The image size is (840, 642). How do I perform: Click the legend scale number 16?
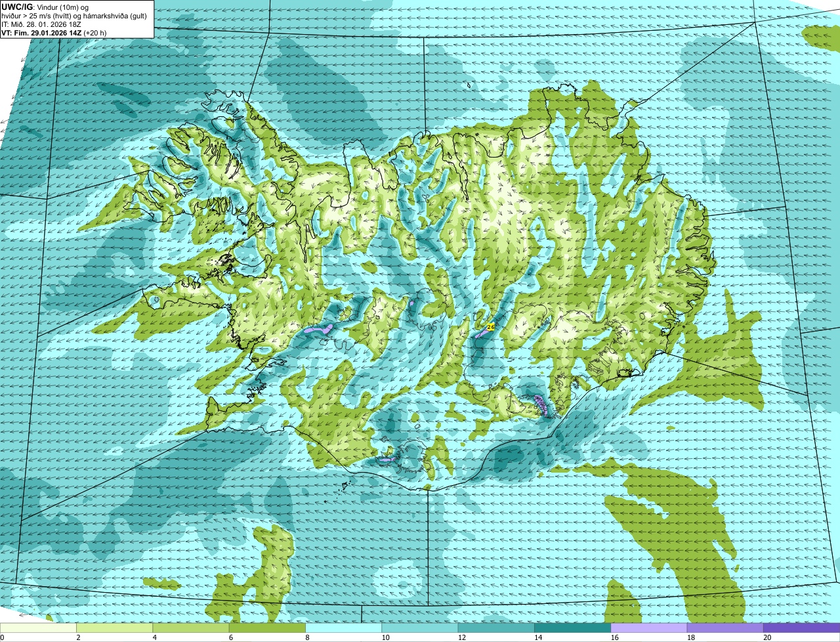click(x=615, y=637)
